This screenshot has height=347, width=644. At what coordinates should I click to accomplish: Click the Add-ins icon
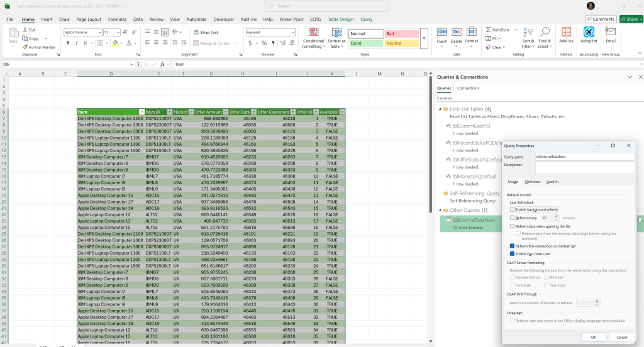[566, 32]
